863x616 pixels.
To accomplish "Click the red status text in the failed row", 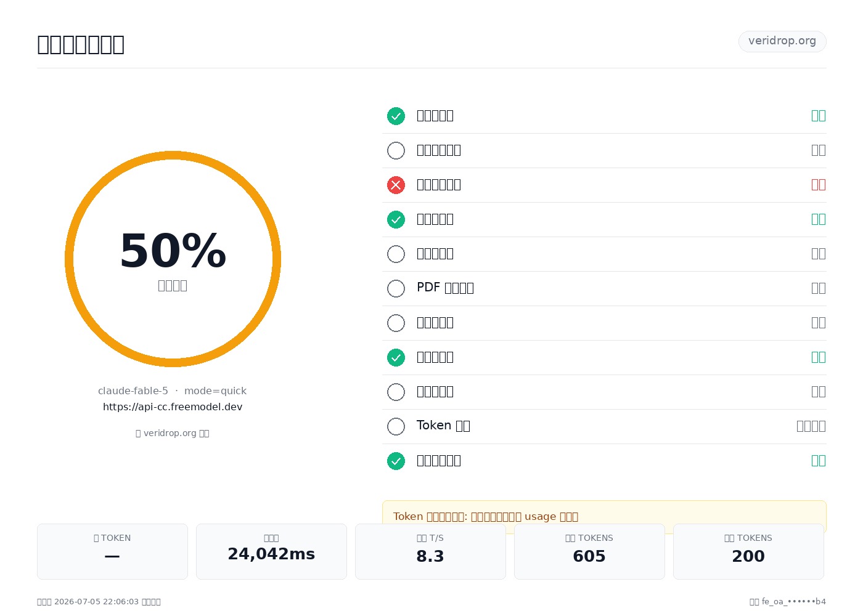I will [x=819, y=185].
